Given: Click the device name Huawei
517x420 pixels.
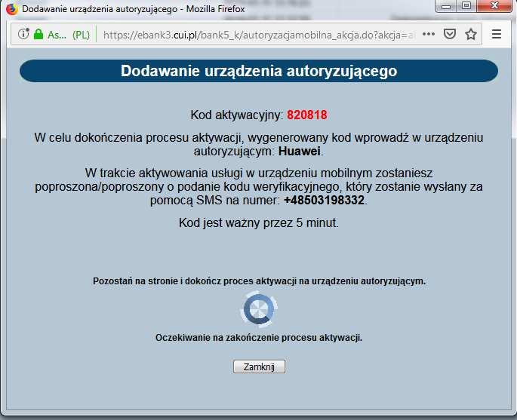Looking at the screenshot, I should (x=300, y=152).
